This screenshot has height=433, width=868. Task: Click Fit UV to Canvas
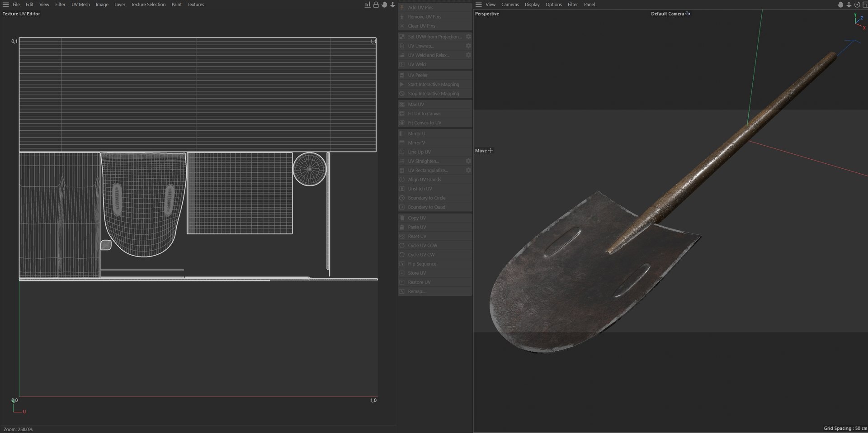435,114
